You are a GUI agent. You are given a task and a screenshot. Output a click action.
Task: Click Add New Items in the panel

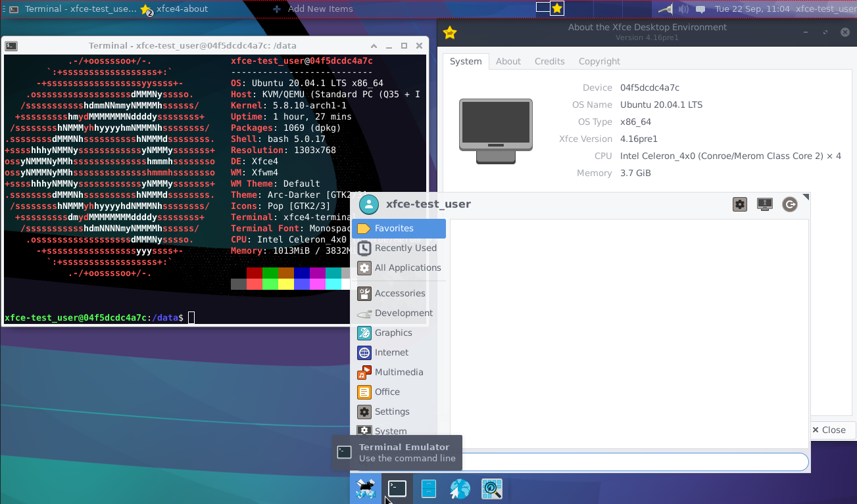320,9
